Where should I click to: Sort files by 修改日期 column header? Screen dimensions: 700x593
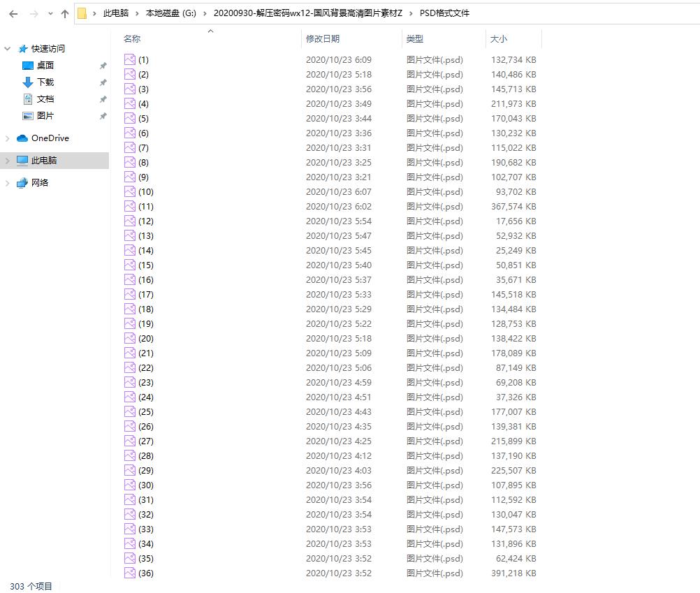(x=323, y=39)
